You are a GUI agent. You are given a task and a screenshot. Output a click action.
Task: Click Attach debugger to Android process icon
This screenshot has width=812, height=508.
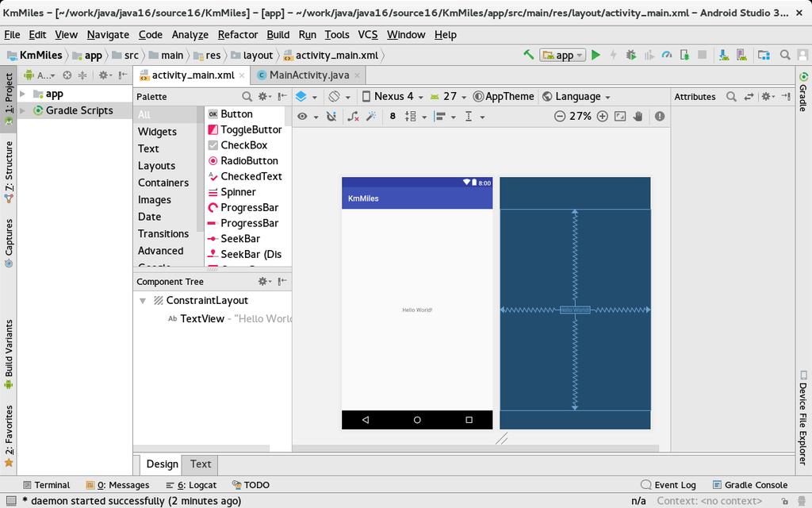[684, 55]
